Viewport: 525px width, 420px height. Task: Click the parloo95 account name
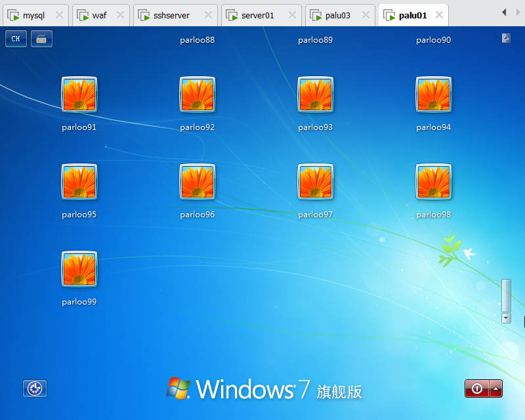tap(79, 215)
